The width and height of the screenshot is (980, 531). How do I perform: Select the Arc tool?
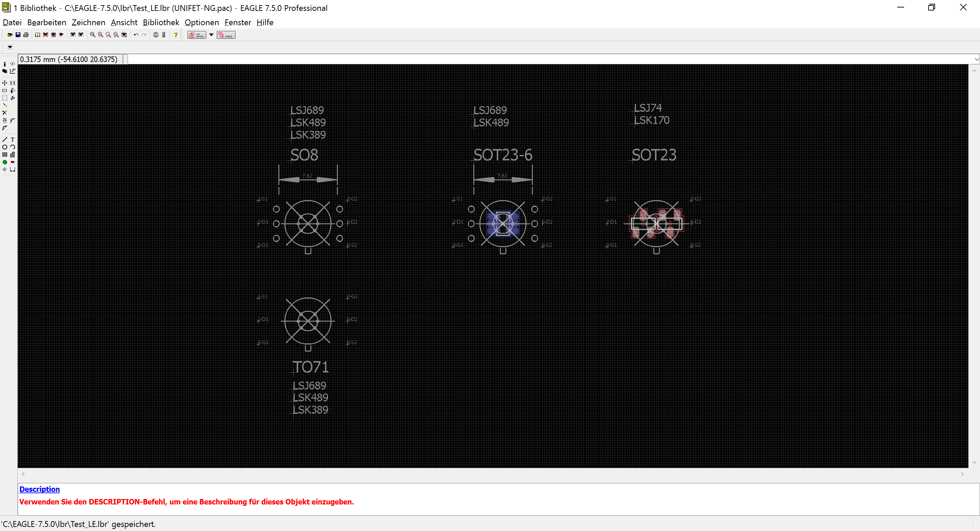[x=13, y=147]
